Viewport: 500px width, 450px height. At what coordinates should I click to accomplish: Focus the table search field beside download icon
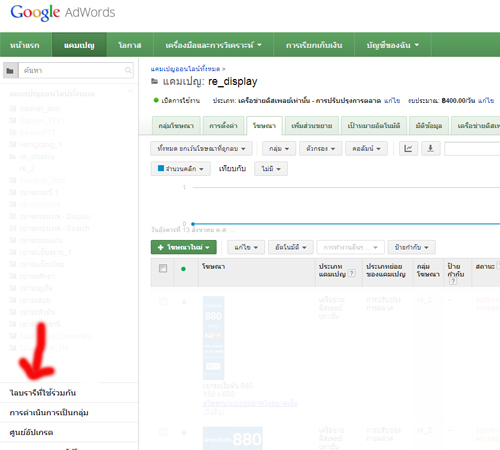pyautogui.click(x=472, y=149)
